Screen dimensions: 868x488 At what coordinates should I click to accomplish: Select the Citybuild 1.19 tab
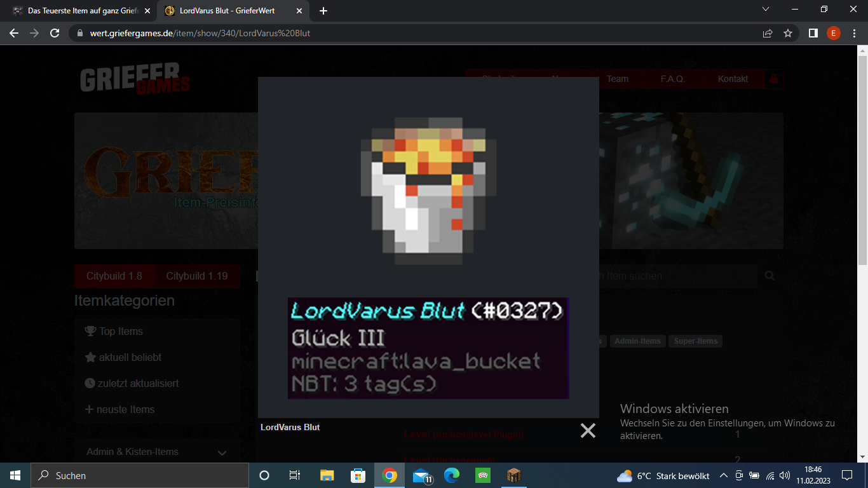(197, 276)
